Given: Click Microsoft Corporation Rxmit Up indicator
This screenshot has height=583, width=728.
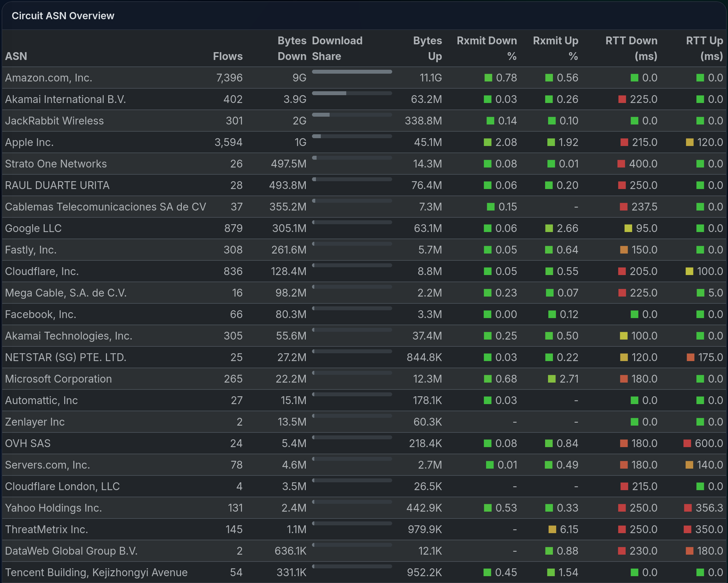Looking at the screenshot, I should pos(551,379).
